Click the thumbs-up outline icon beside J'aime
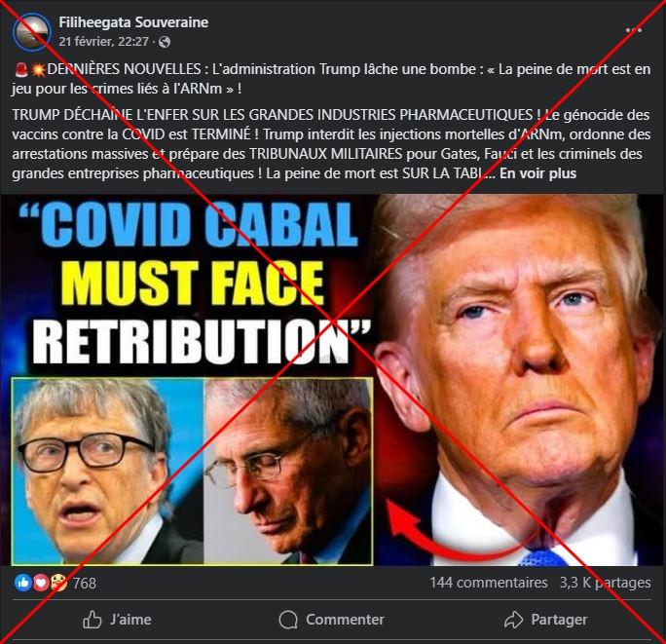The height and width of the screenshot is (644, 666). click(x=92, y=620)
